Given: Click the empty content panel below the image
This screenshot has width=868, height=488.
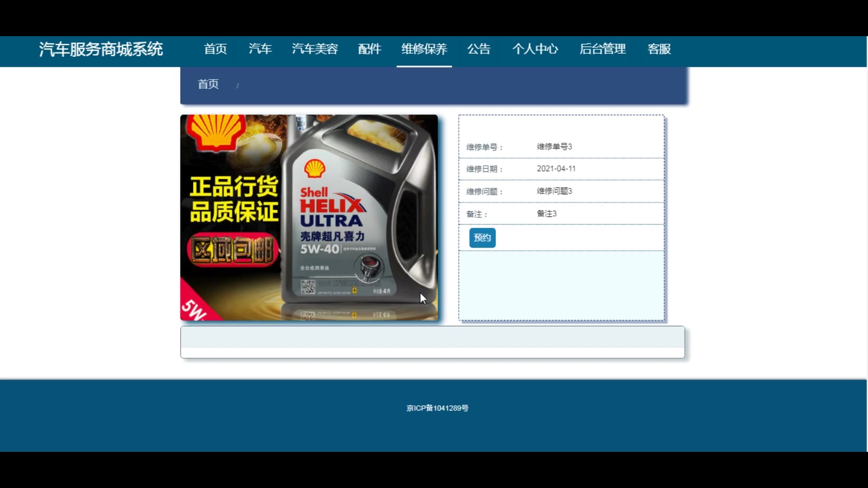Looking at the screenshot, I should [x=432, y=342].
